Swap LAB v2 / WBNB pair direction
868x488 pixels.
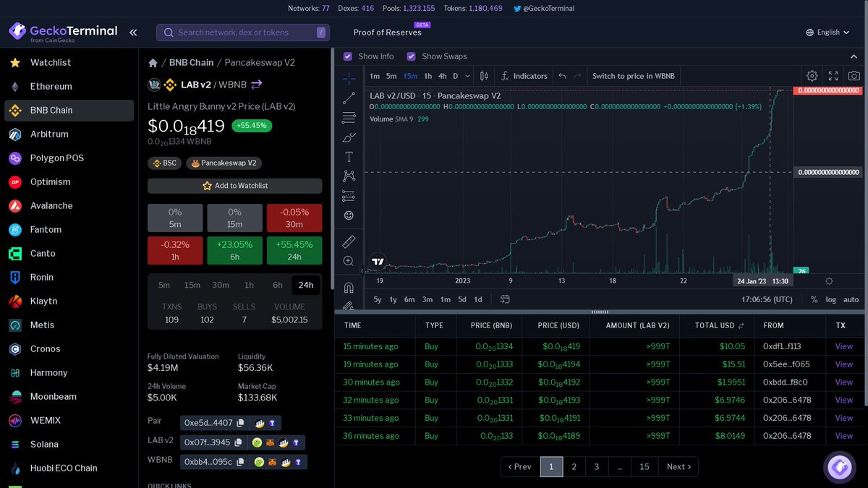point(257,85)
